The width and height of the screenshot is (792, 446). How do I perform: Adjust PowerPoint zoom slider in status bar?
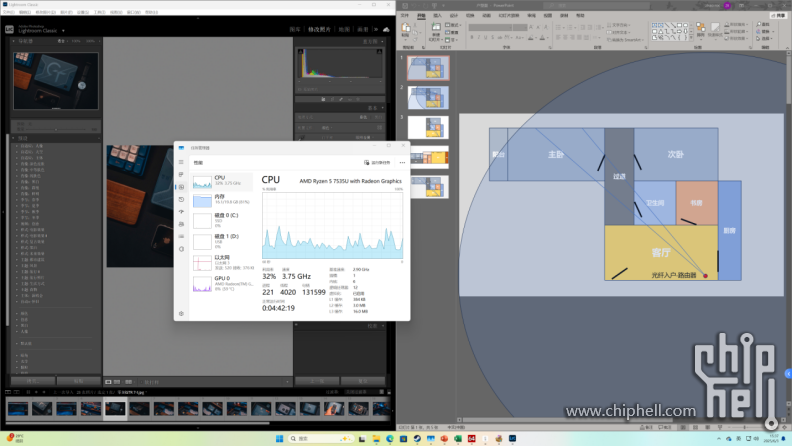(x=747, y=427)
